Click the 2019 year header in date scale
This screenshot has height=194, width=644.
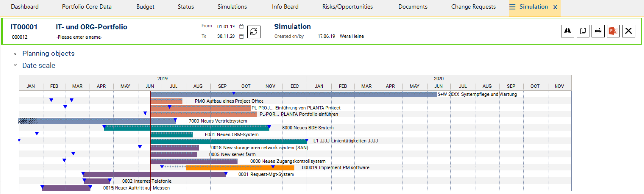click(x=163, y=79)
